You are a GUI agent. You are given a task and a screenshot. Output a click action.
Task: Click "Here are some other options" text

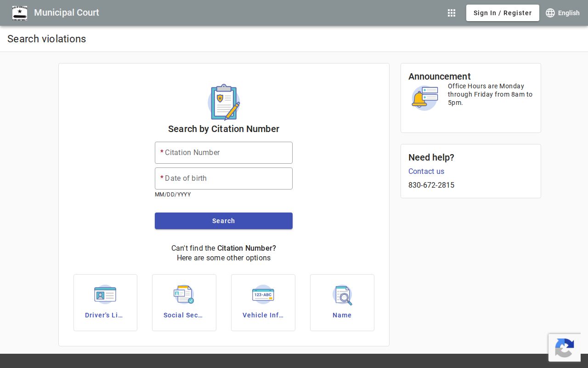pos(224,258)
